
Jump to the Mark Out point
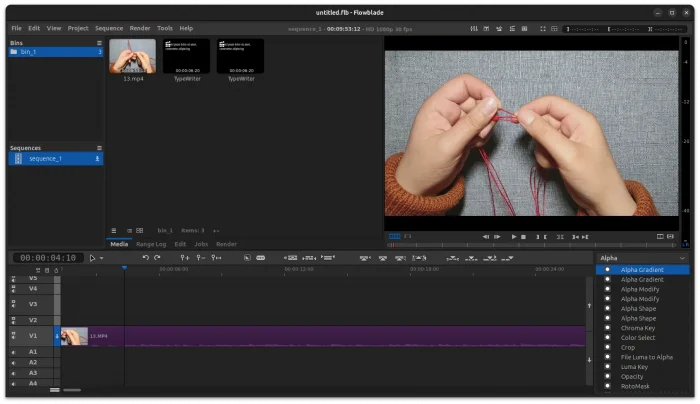click(585, 237)
